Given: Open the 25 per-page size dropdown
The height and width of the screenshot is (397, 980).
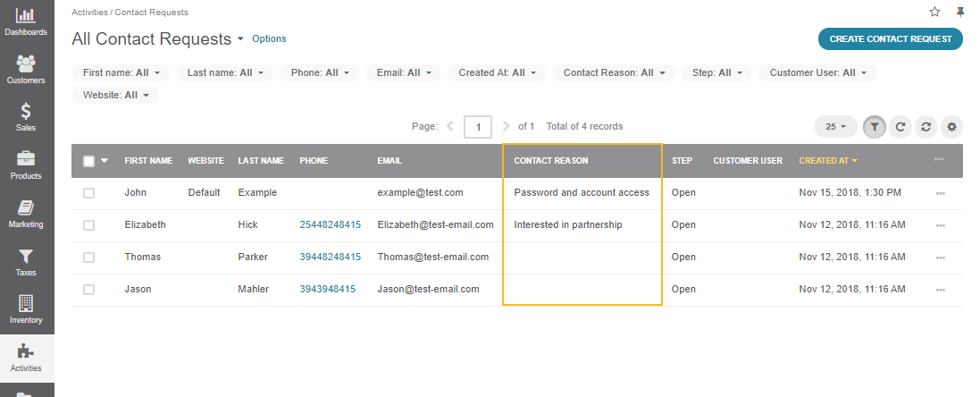Looking at the screenshot, I should [x=835, y=127].
